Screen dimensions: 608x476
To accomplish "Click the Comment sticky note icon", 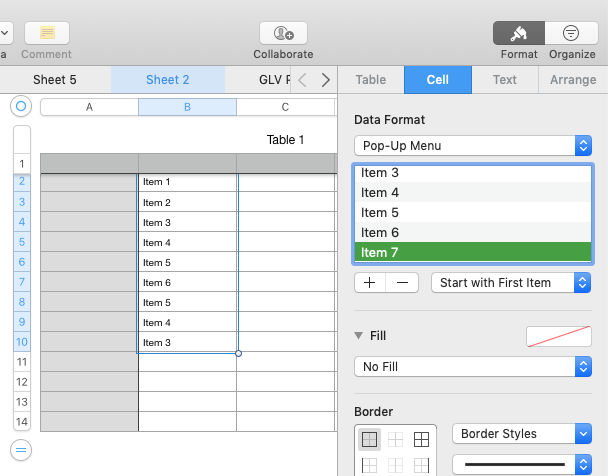I will [x=47, y=33].
